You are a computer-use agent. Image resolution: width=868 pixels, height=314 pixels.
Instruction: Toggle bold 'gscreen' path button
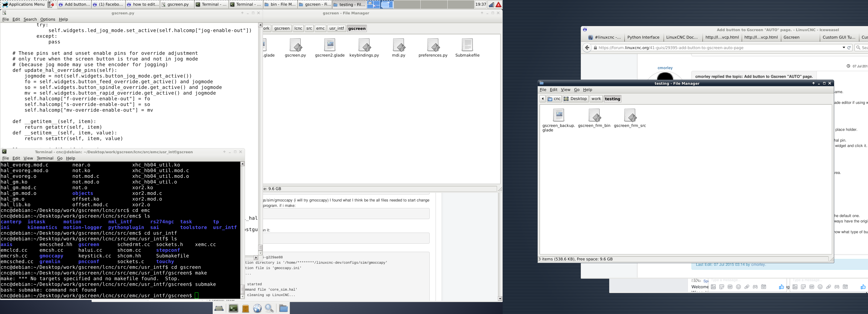coord(357,28)
